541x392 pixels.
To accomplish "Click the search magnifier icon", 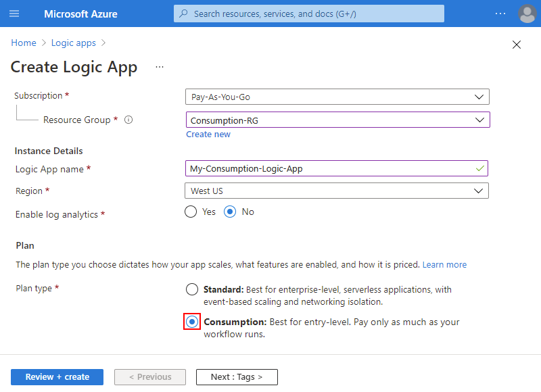I will tap(183, 14).
